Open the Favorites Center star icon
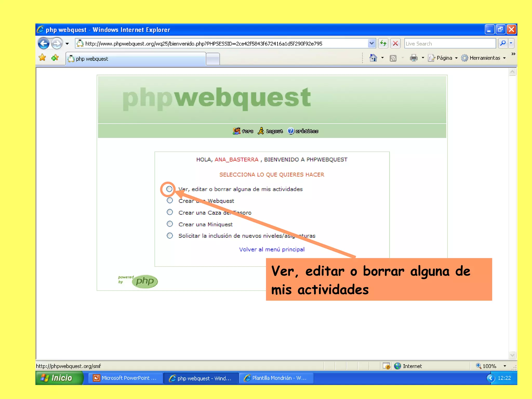The image size is (532, 399). [x=42, y=58]
